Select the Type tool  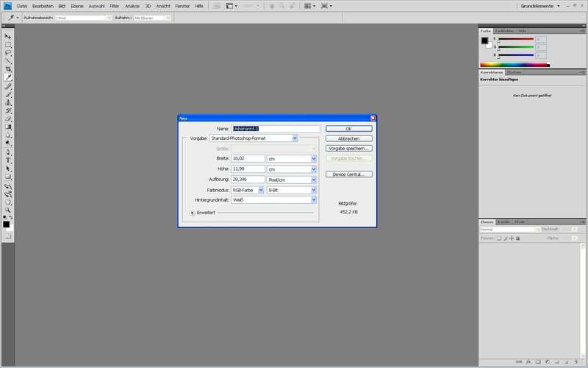coord(8,160)
